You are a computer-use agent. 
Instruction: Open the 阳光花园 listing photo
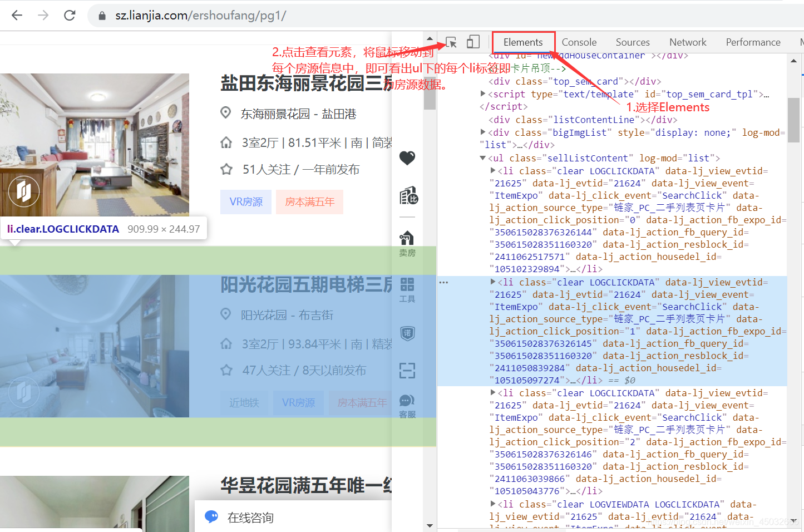click(x=95, y=346)
